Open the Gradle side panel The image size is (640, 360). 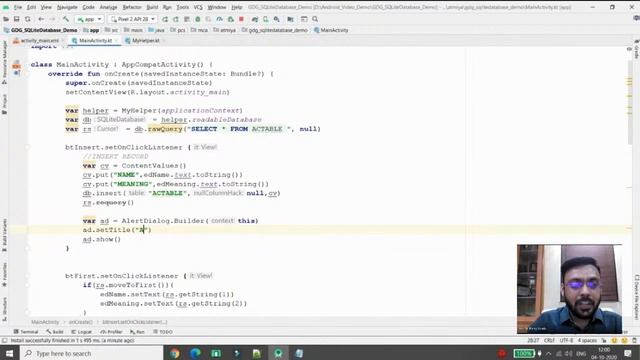point(636,50)
